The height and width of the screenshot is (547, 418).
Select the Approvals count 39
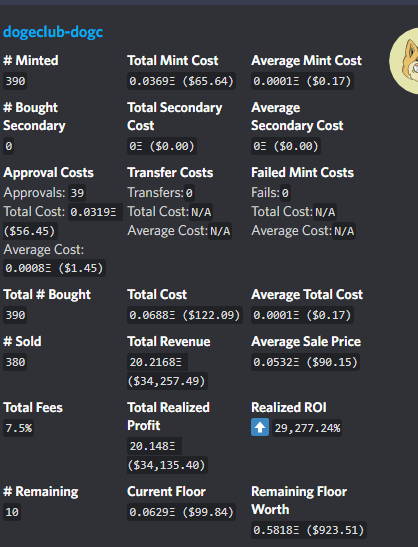tap(77, 193)
